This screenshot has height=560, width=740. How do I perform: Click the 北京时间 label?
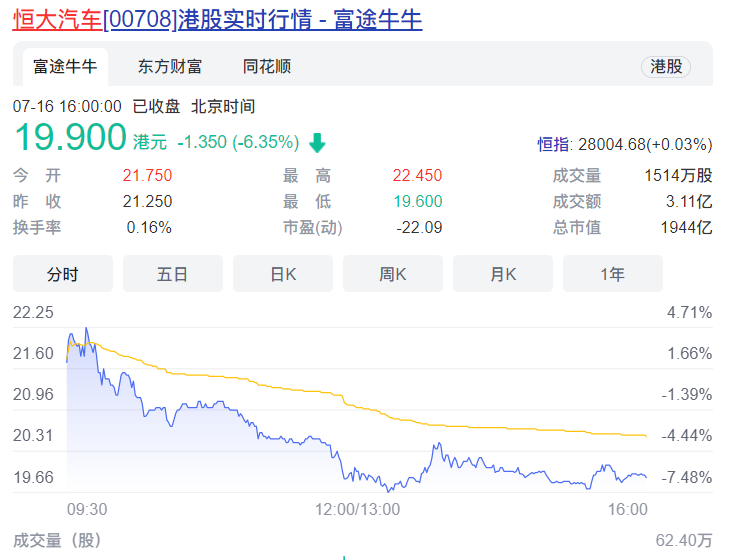[223, 106]
